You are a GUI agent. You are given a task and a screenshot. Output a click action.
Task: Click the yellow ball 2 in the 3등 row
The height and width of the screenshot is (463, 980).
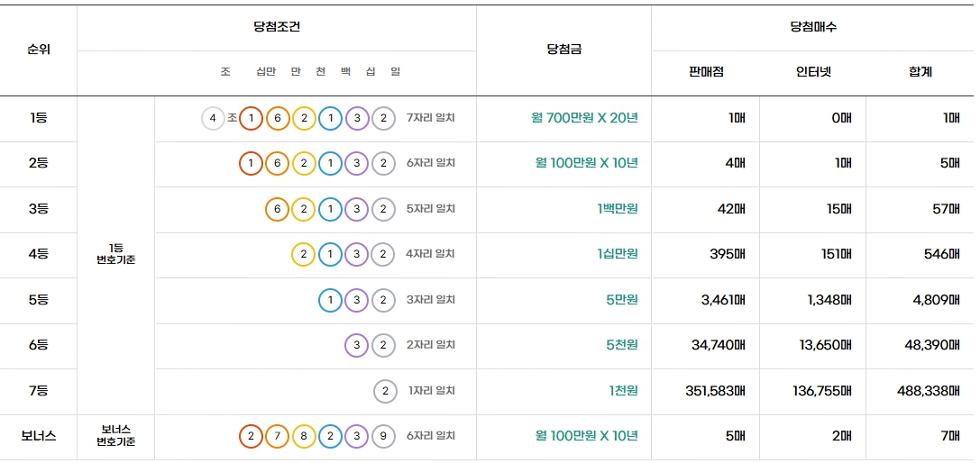(304, 209)
